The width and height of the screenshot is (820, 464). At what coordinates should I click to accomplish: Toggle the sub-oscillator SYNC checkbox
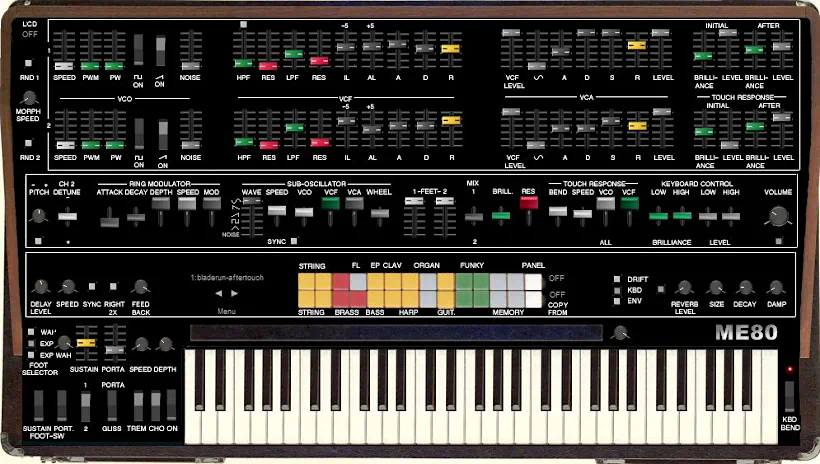(294, 241)
